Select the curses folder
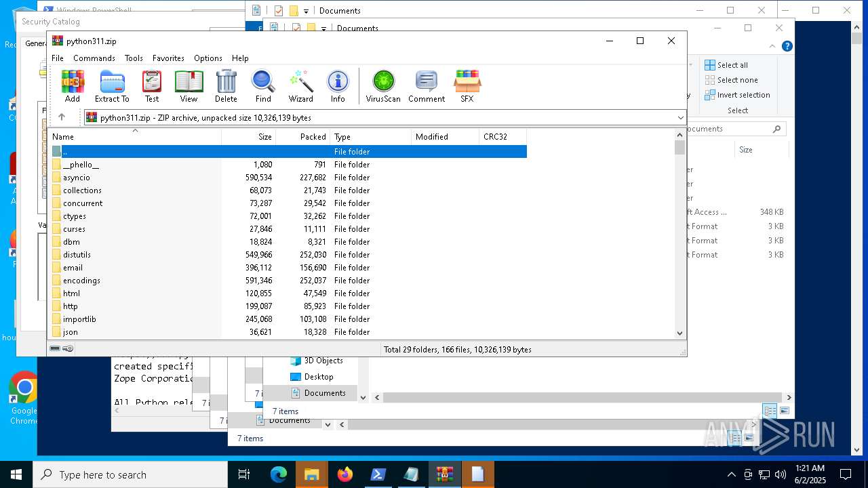This screenshot has width=868, height=488. tap(289, 229)
